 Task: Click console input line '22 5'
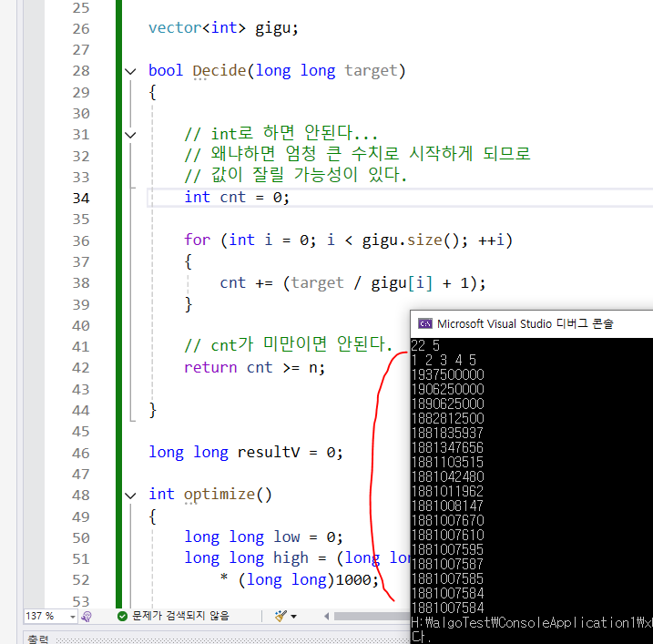425,346
